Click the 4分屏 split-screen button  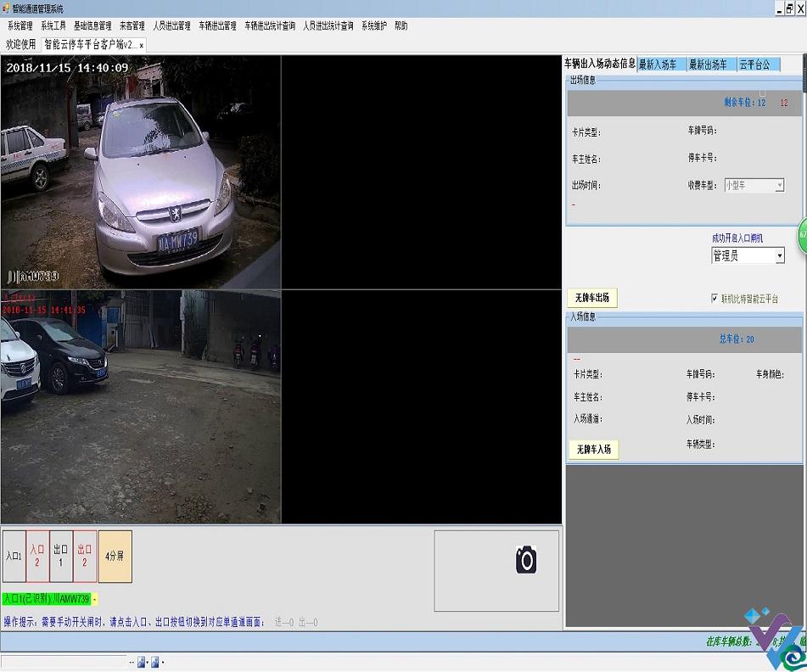[115, 557]
